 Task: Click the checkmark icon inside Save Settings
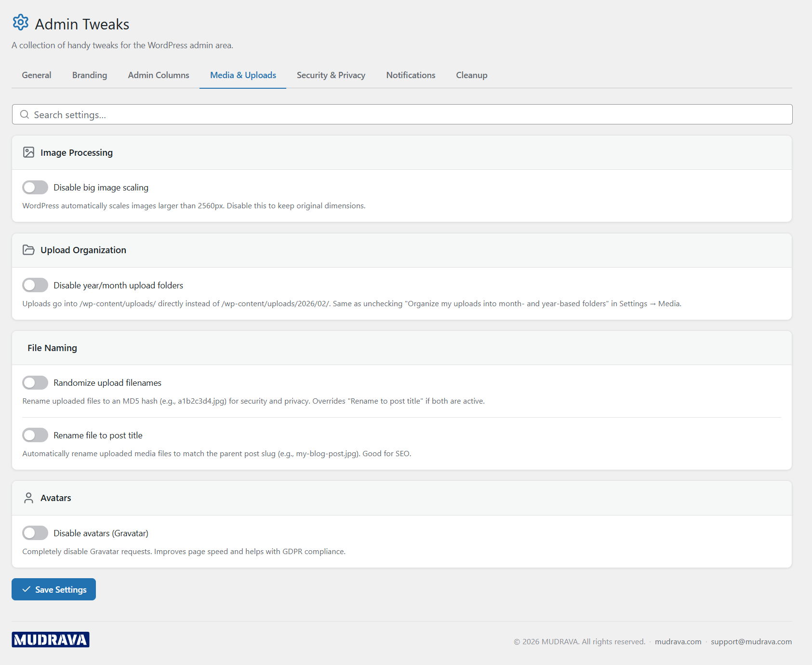(x=27, y=589)
